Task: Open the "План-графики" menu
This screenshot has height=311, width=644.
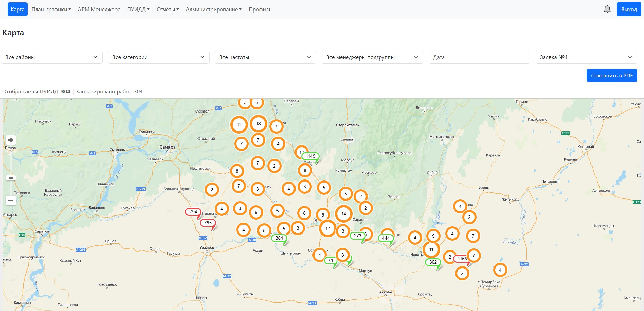Action: [x=51, y=10]
